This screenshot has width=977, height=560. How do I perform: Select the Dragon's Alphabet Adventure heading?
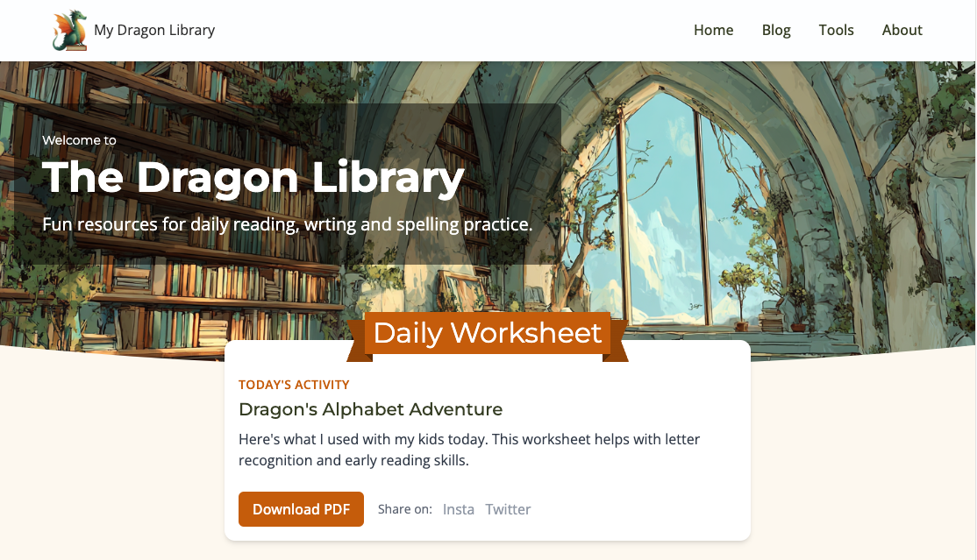[371, 409]
